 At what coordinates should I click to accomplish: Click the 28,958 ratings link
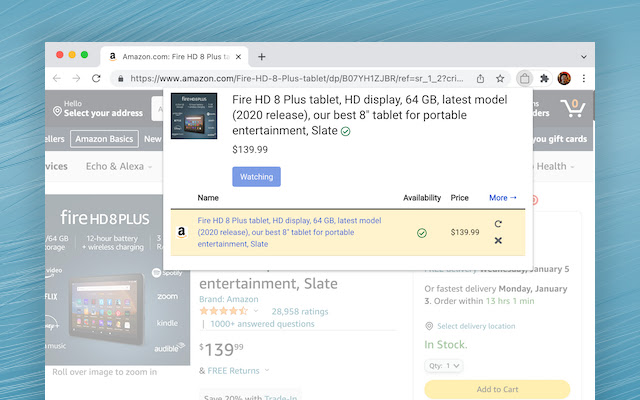pos(300,311)
